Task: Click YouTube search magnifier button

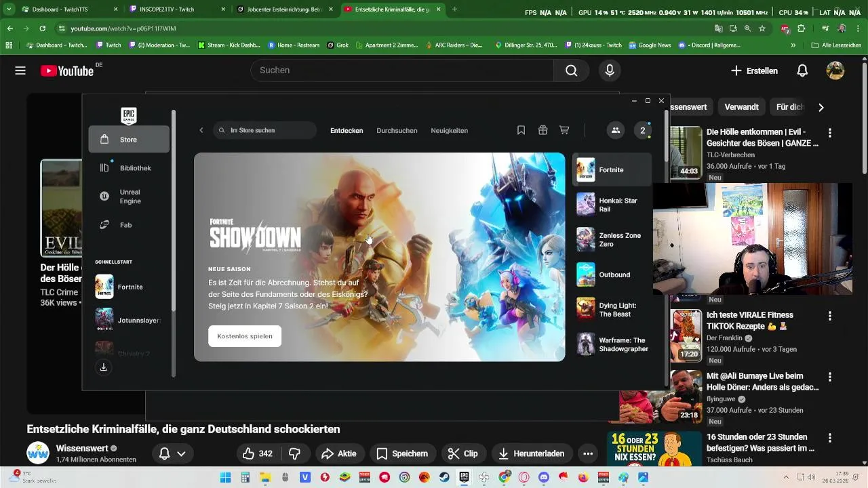Action: coord(572,70)
